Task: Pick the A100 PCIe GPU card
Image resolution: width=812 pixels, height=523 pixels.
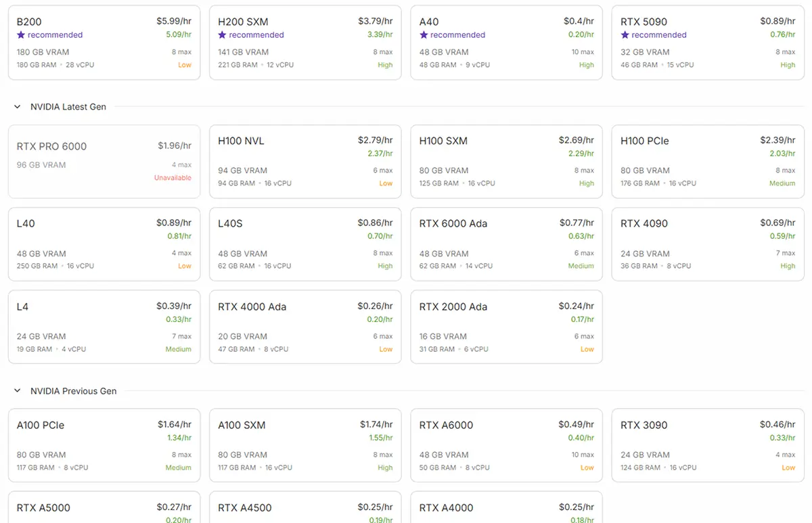Action: [104, 445]
